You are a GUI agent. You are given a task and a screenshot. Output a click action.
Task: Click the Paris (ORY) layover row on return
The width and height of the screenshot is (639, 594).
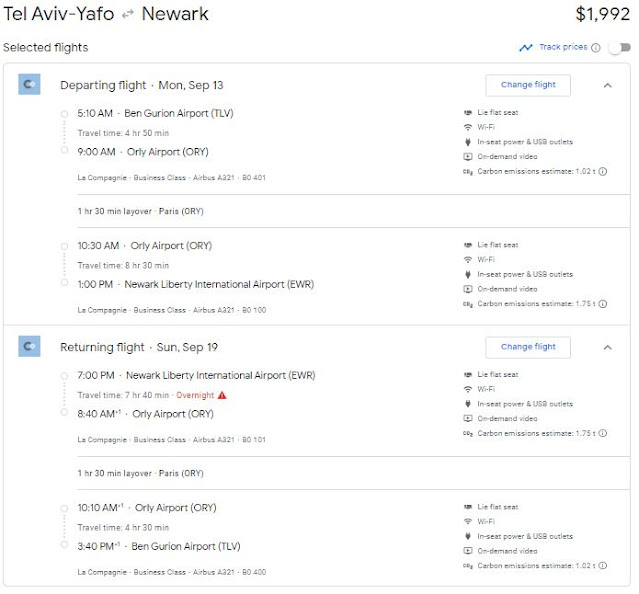[140, 473]
